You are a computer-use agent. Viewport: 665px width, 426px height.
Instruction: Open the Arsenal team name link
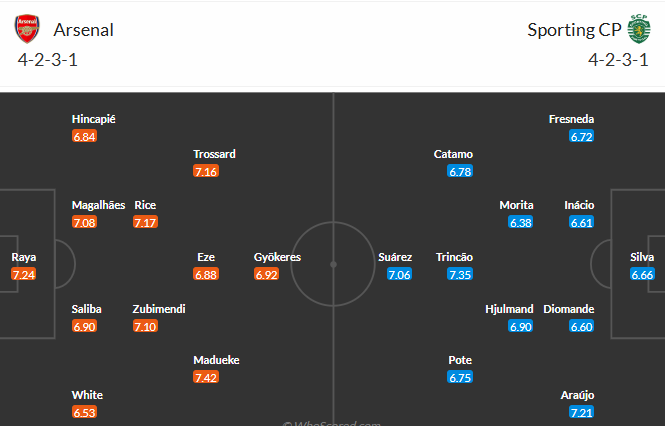coord(83,30)
